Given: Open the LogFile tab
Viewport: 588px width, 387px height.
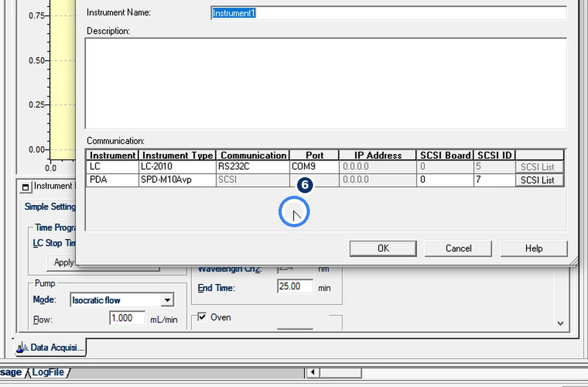Looking at the screenshot, I should [48, 373].
